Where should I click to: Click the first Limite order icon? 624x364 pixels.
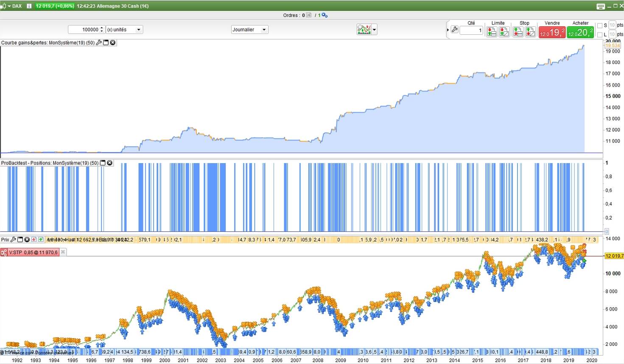coord(492,32)
